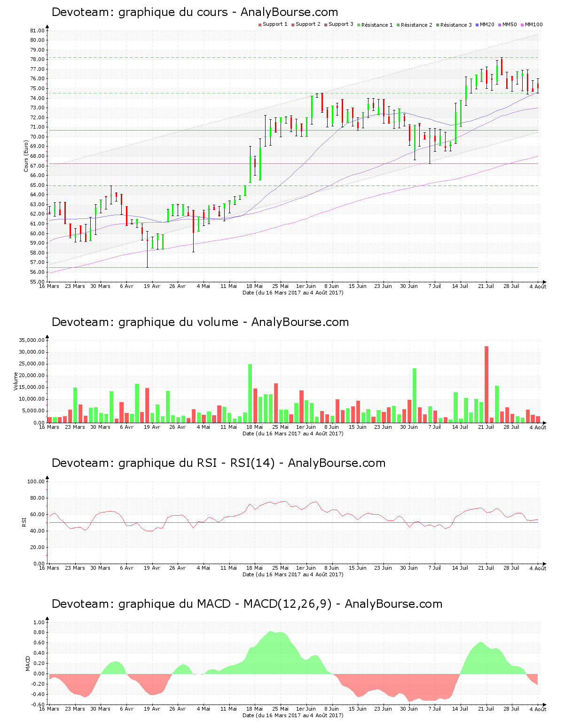Click the date range caption under the MACD chart
This screenshot has height=728, width=564.
coord(293,715)
